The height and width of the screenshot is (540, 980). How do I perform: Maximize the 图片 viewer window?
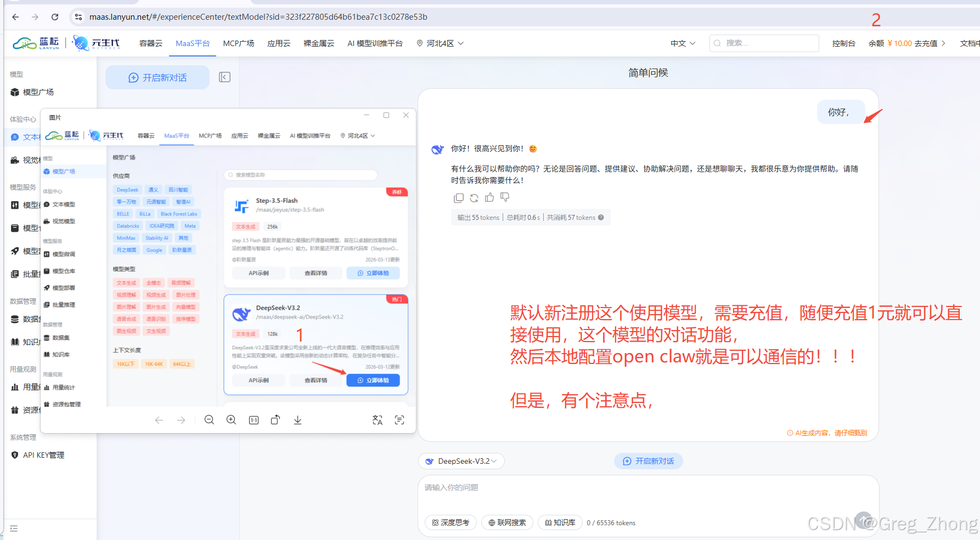point(386,115)
